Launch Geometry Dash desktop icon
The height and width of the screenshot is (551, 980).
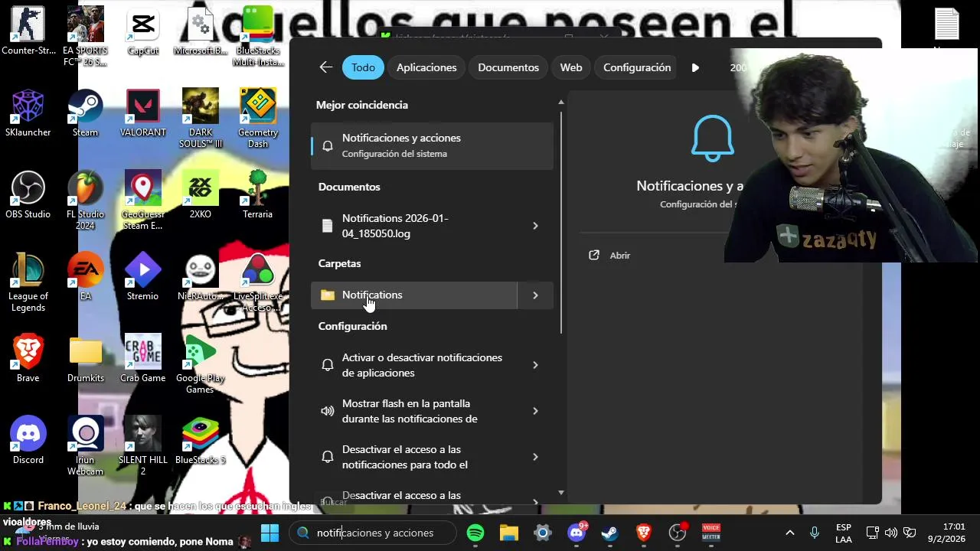[x=258, y=118]
